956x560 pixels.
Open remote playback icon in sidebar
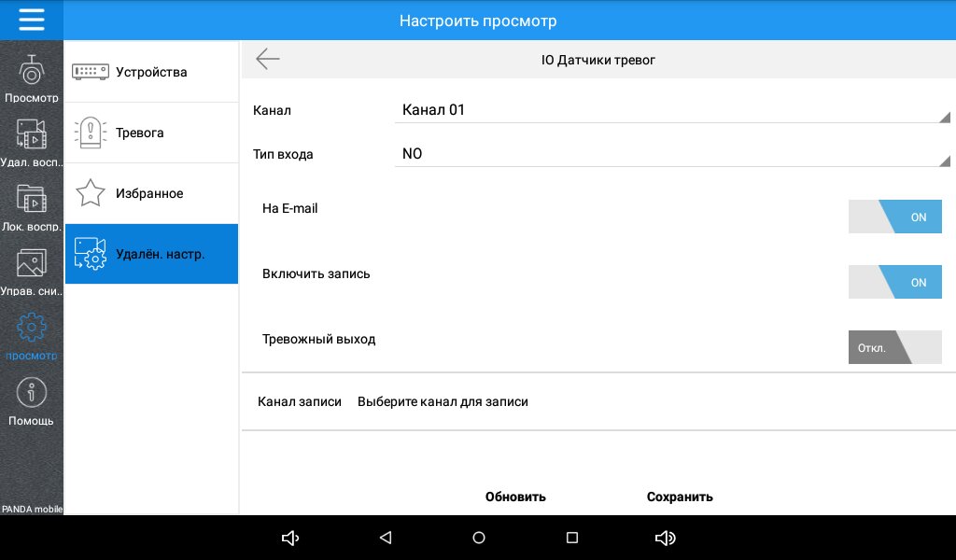pos(32,136)
